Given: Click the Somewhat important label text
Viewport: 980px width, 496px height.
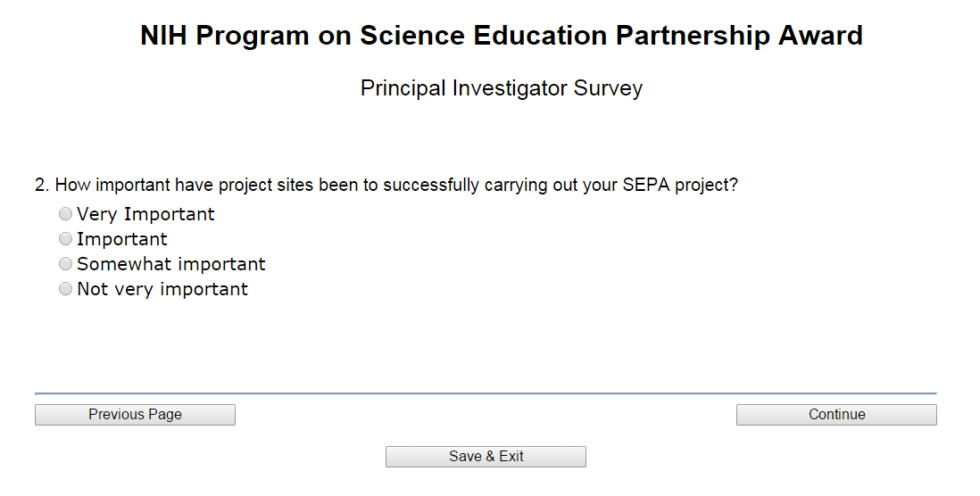Looking at the screenshot, I should point(171,264).
